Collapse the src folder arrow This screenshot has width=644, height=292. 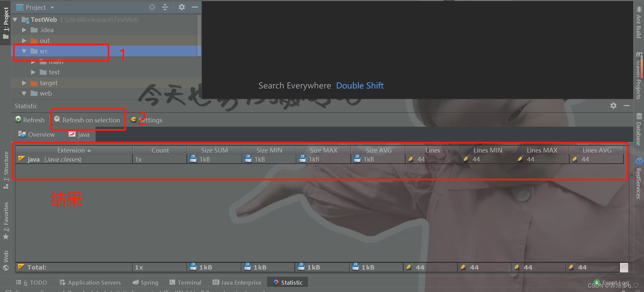click(24, 51)
